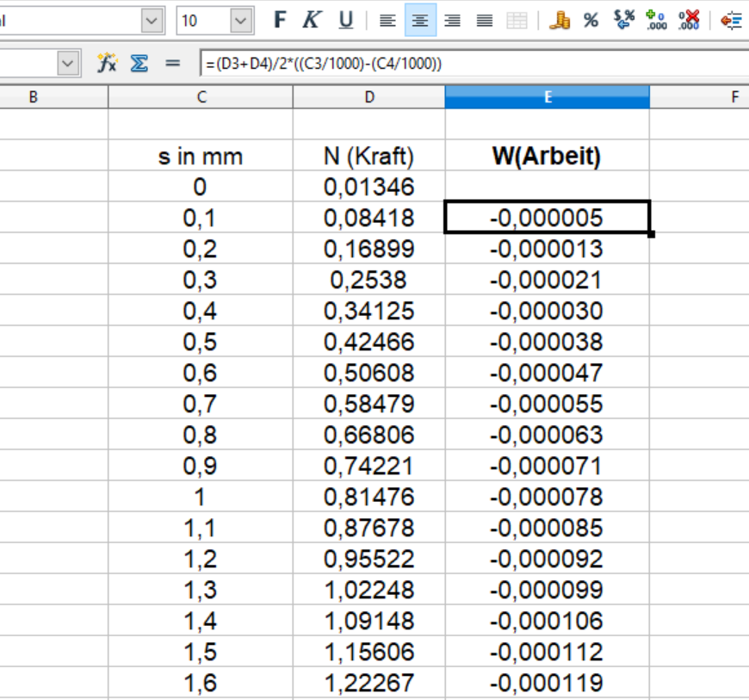Toggle italic formatting (K) button
This screenshot has height=700, width=749.
pyautogui.click(x=312, y=21)
